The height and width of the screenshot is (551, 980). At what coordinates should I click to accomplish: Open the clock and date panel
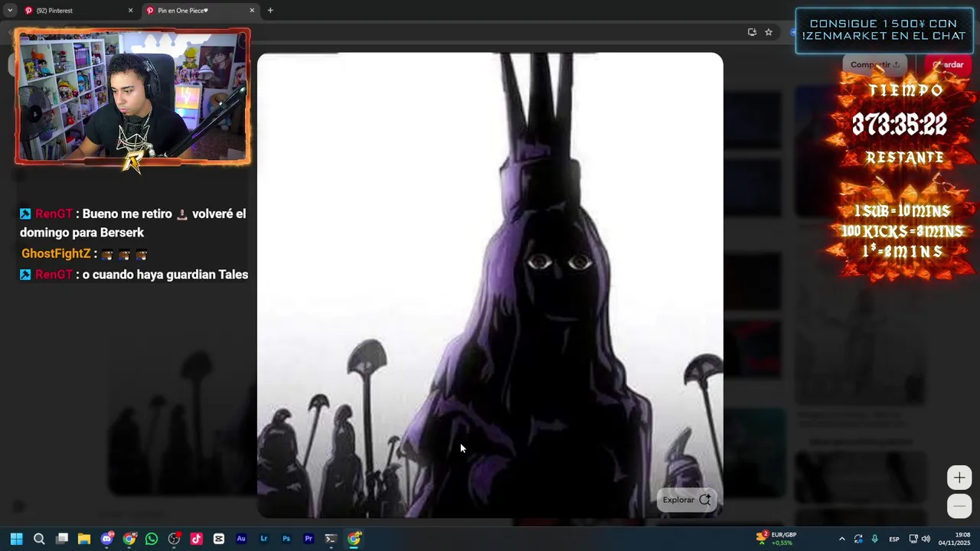point(955,539)
